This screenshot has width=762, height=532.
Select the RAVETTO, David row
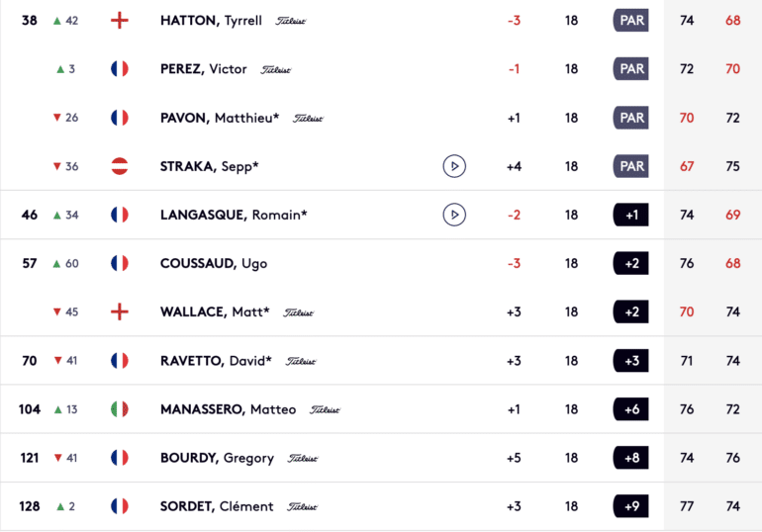[x=381, y=361]
